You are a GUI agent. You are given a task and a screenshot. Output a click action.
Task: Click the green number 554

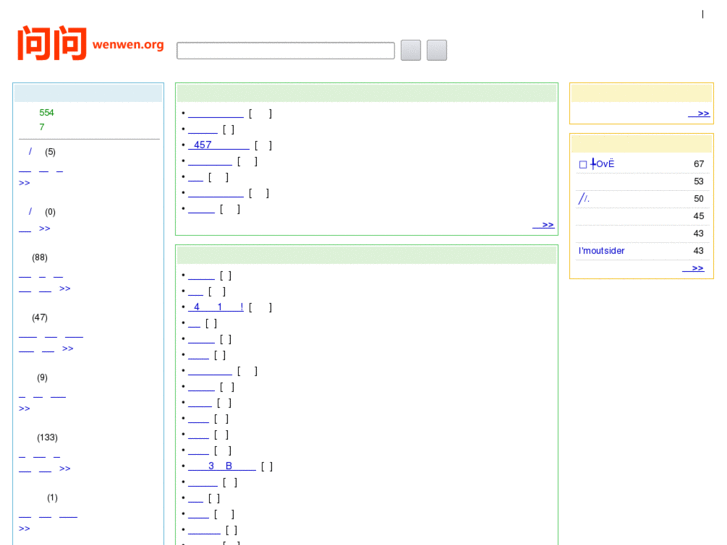pos(46,113)
